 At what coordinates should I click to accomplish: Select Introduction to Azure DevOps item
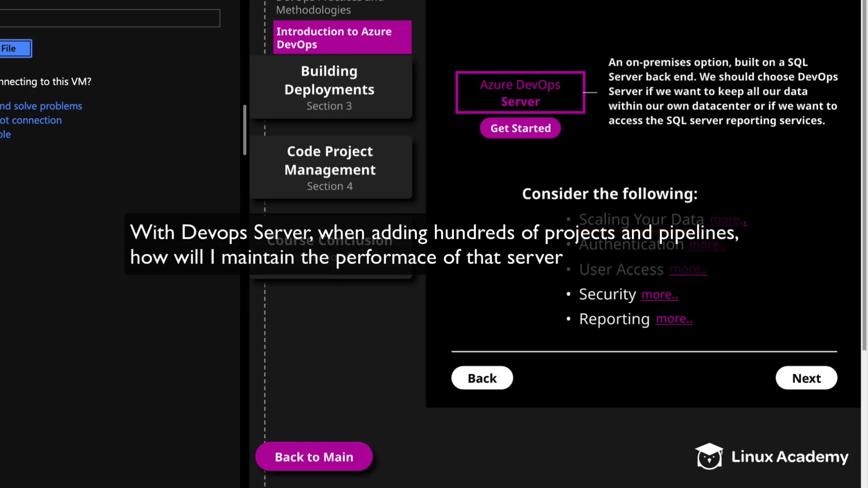click(342, 38)
